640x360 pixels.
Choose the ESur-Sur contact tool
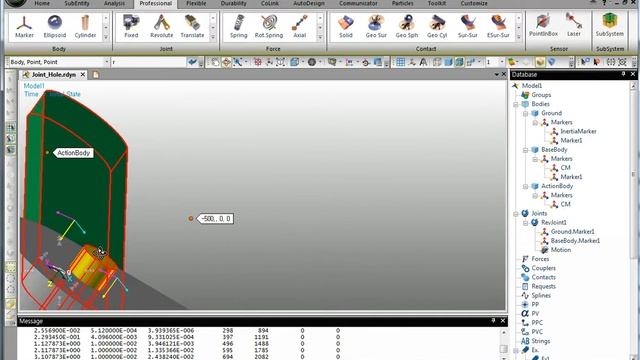point(498,27)
